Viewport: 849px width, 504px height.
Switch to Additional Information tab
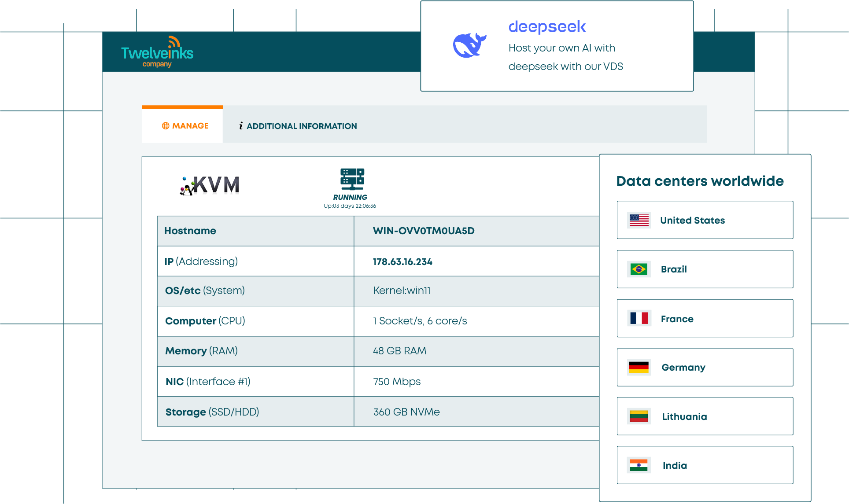pos(298,126)
